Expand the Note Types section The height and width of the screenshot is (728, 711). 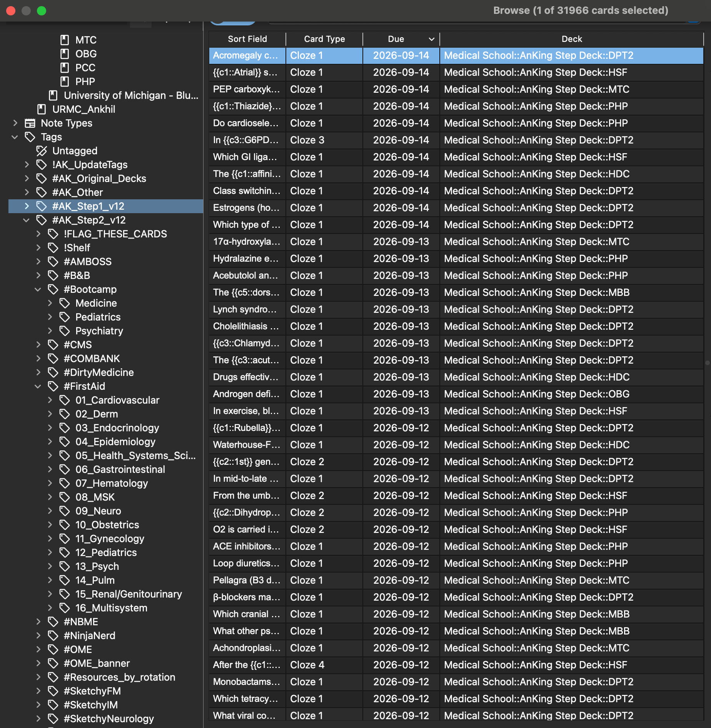15,123
